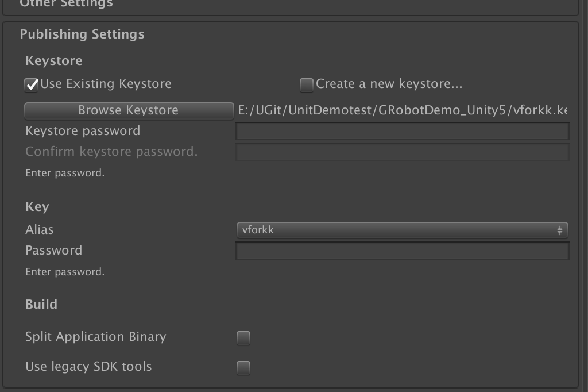Click the Password label under Key
588x392 pixels.
[x=53, y=251]
